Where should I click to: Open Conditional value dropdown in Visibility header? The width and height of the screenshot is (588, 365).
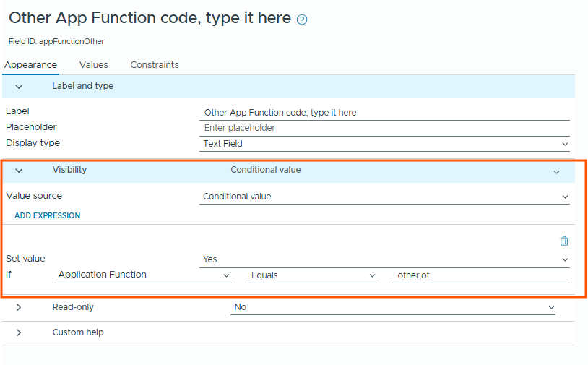click(x=394, y=171)
